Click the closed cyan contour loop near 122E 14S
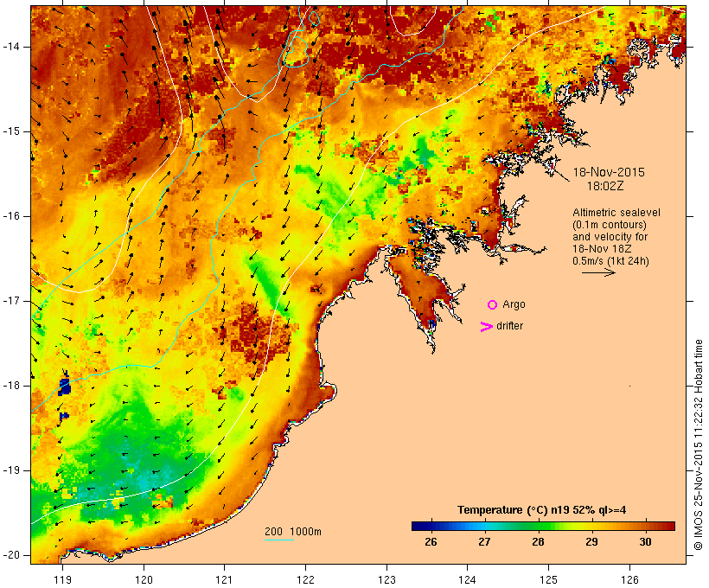709x588 pixels. coord(296,52)
